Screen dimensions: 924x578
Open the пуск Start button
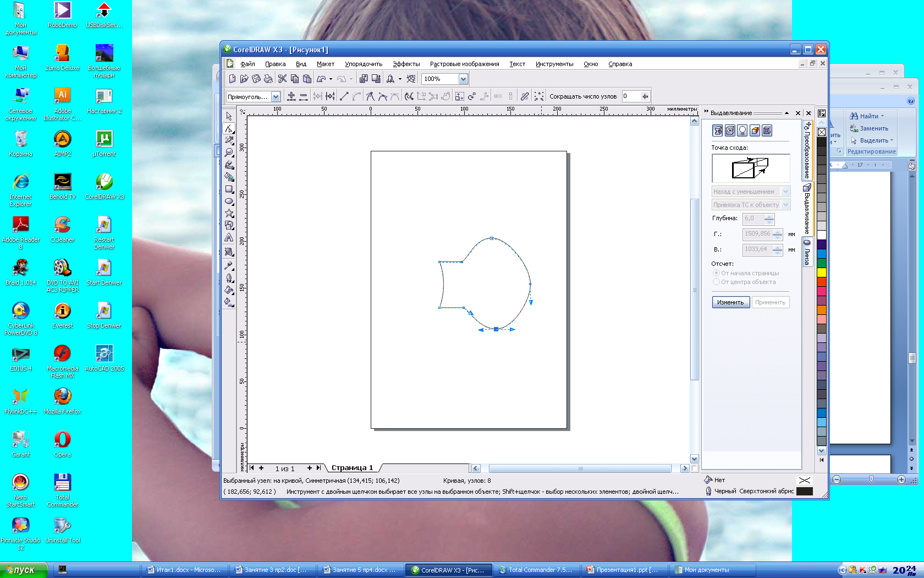24,570
